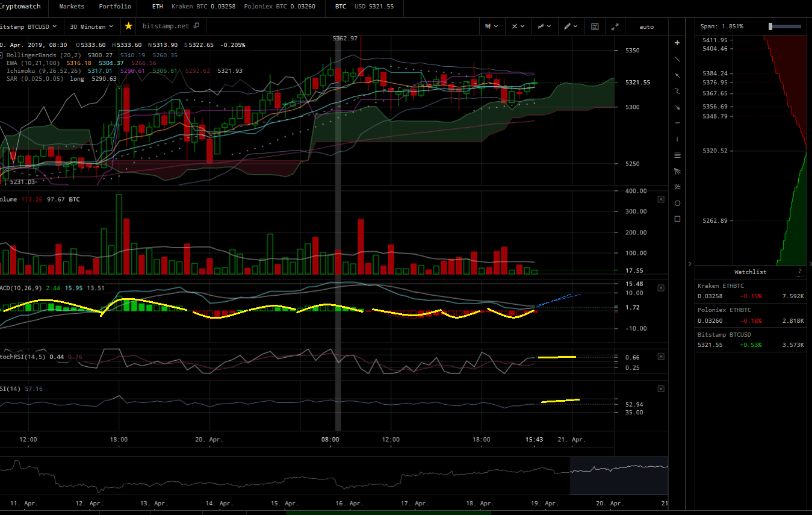Open Poloniex BTC 0.03260 price link
This screenshot has height=515, width=812.
[280, 7]
